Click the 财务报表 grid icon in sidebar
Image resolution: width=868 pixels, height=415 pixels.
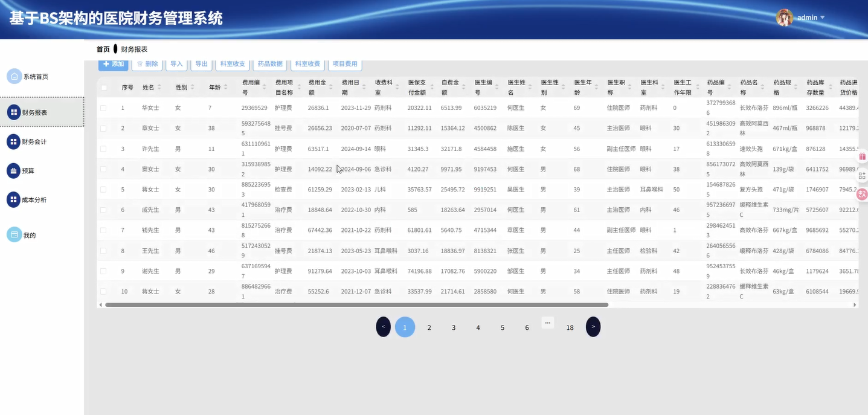[14, 112]
